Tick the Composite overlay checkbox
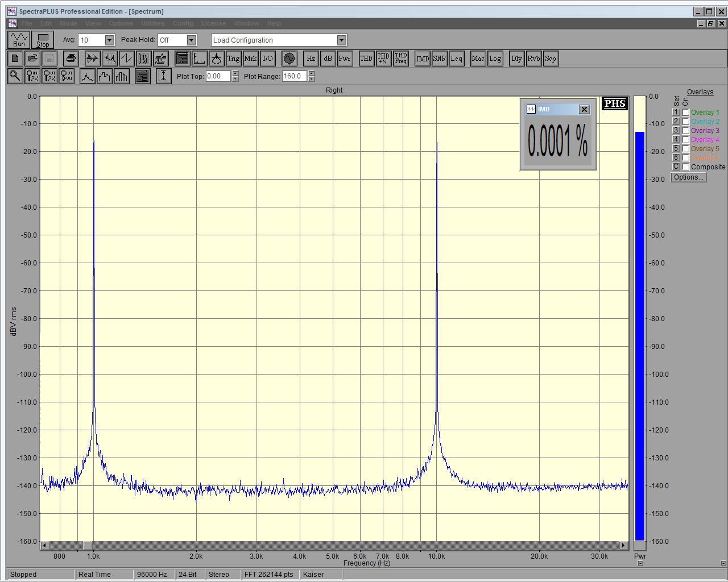728x582 pixels. click(686, 167)
